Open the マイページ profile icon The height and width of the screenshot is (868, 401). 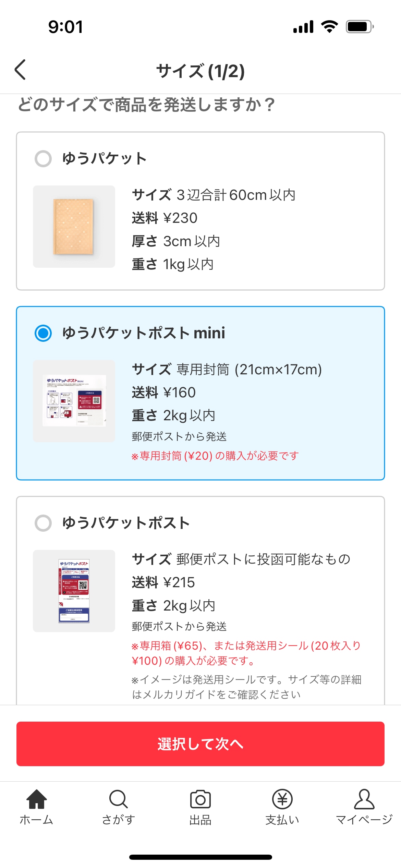click(364, 799)
